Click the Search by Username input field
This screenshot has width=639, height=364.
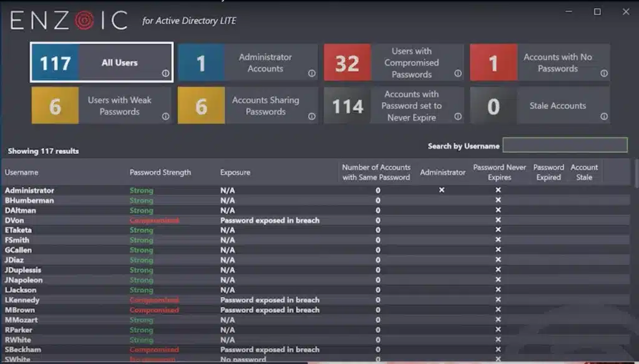(x=565, y=145)
